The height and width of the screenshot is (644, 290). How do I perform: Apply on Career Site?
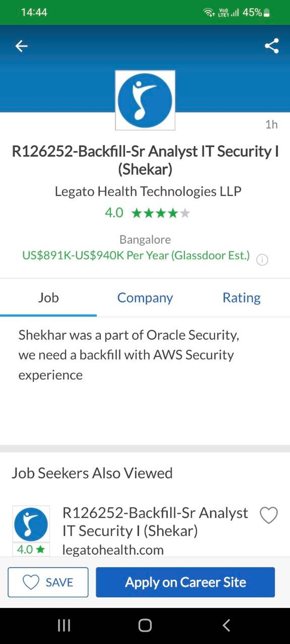(x=185, y=582)
